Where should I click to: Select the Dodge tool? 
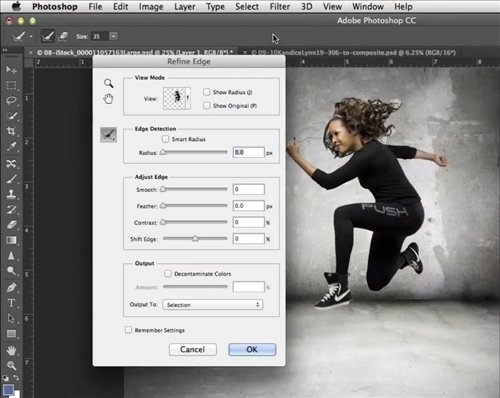[11, 271]
